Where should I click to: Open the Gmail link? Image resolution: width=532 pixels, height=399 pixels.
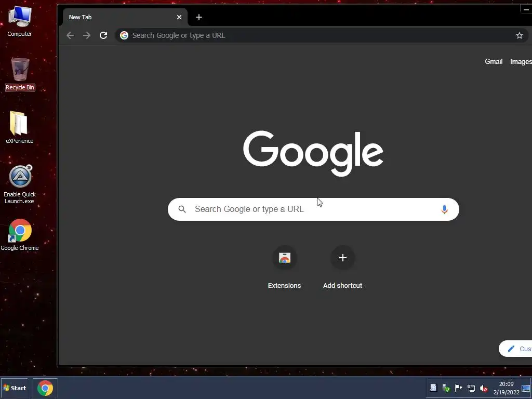coord(494,61)
